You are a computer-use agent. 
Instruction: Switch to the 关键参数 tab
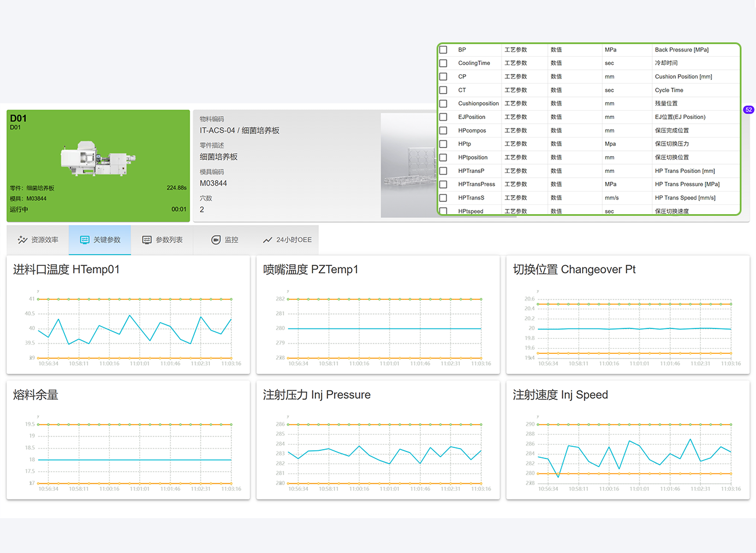click(x=100, y=240)
